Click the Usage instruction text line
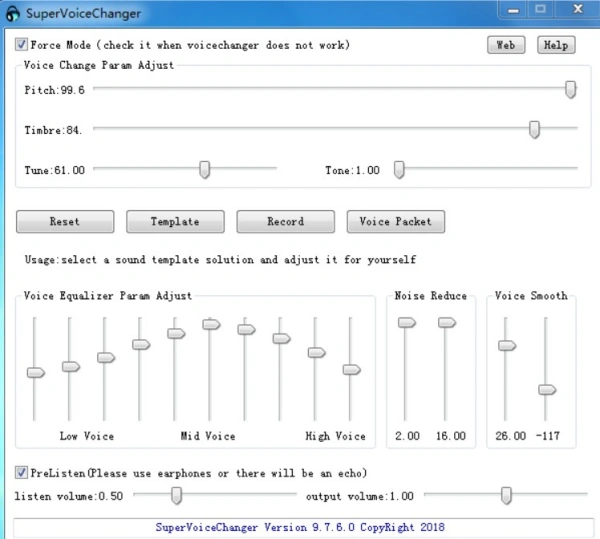Image resolution: width=600 pixels, height=539 pixels. click(x=220, y=260)
